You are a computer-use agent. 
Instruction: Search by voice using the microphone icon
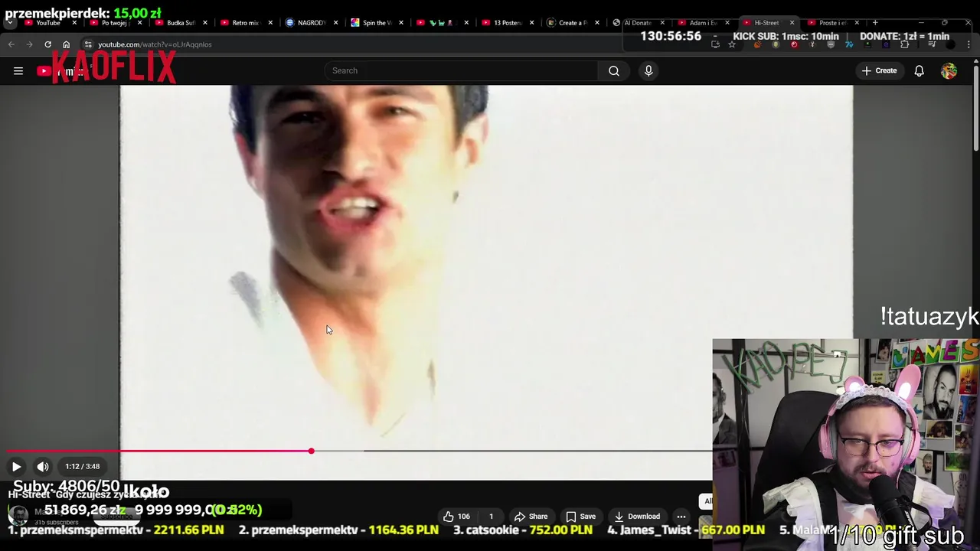[x=648, y=70]
